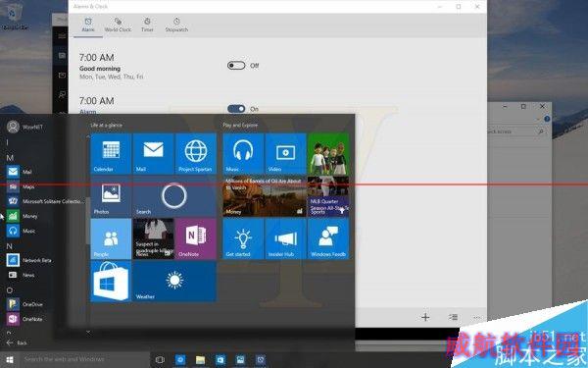This screenshot has height=368, width=588.
Task: Open the Insider Hub tile
Action: [285, 238]
